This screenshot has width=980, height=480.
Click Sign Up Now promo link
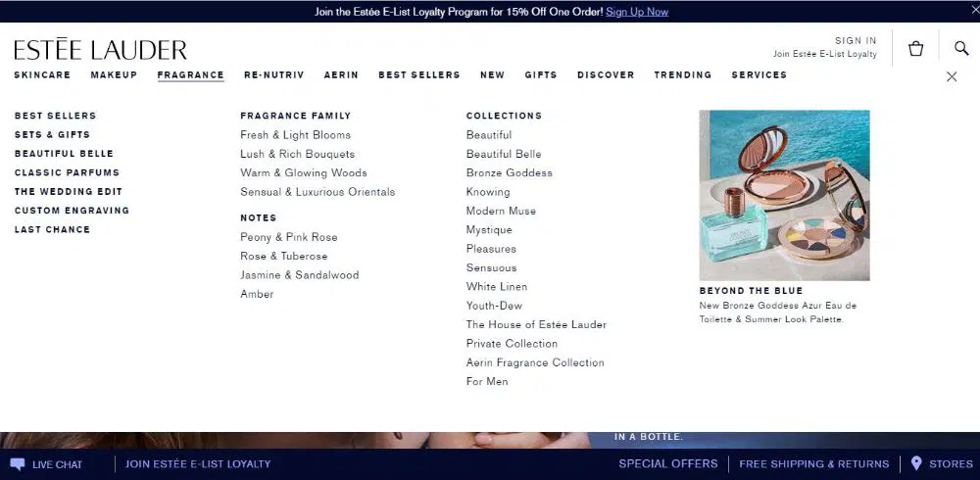pyautogui.click(x=636, y=12)
